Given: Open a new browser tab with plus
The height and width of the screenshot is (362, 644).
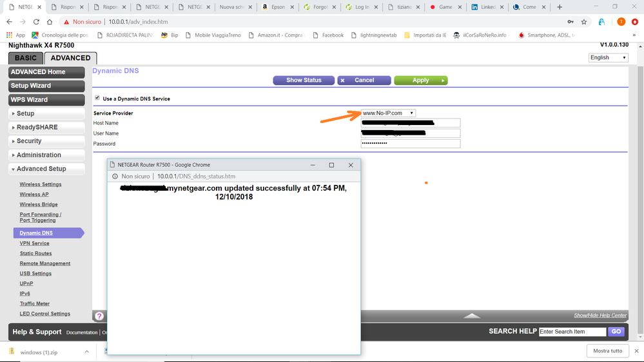Looking at the screenshot, I should pos(560,7).
